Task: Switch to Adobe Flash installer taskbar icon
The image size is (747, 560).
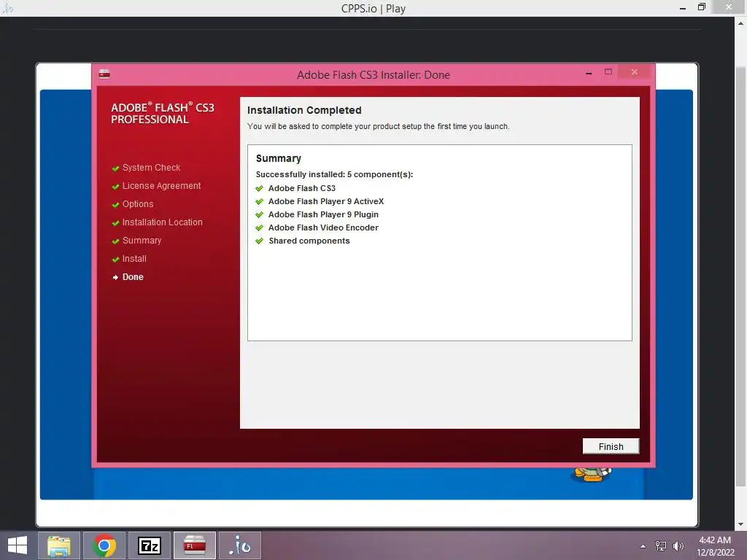Action: (194, 545)
